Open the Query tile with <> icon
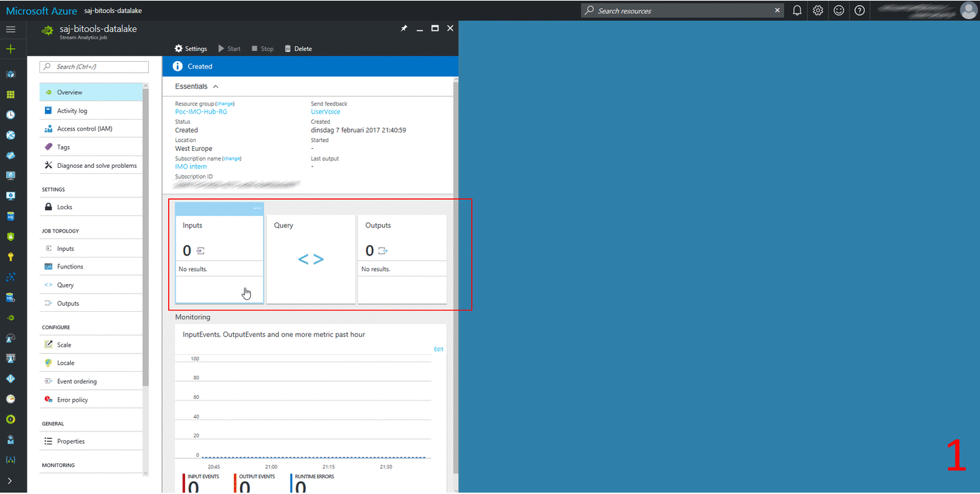The height and width of the screenshot is (494, 980). 311,259
